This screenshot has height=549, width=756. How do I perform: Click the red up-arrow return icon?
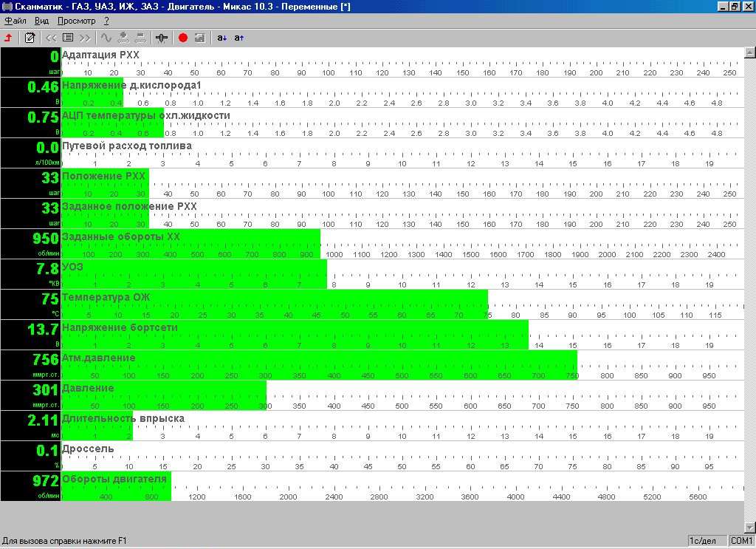[9, 38]
